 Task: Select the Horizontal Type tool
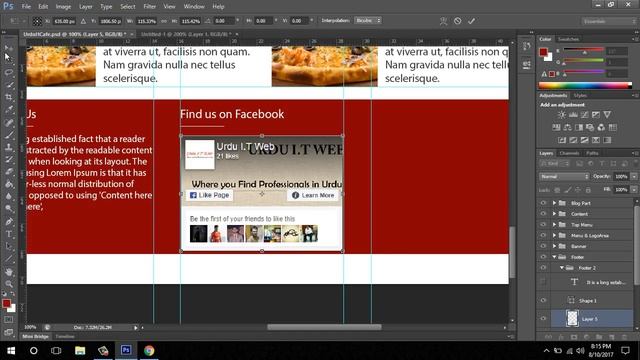tap(9, 234)
